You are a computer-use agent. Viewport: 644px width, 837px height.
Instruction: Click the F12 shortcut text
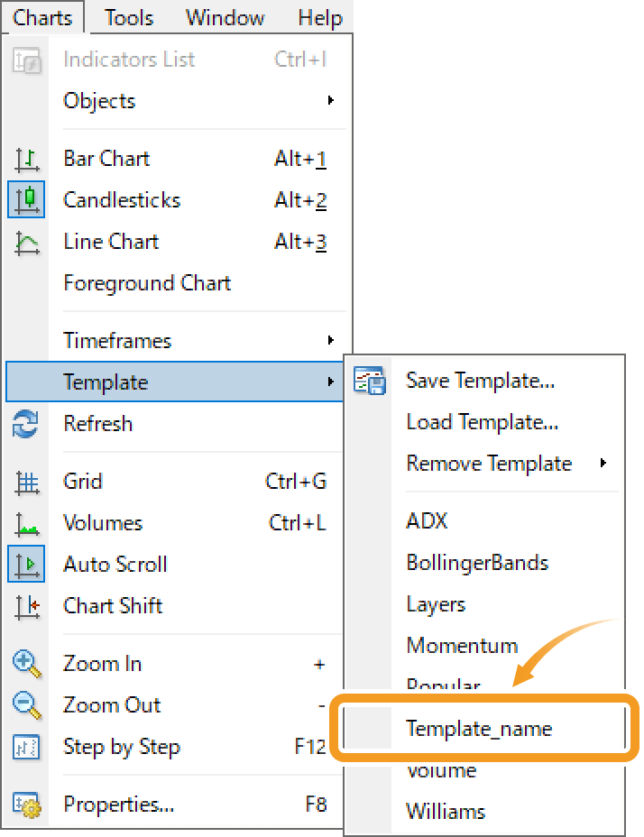point(309,746)
